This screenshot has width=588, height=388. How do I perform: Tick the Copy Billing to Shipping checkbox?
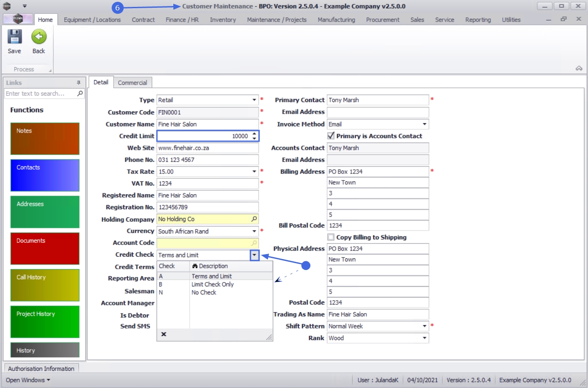point(331,237)
